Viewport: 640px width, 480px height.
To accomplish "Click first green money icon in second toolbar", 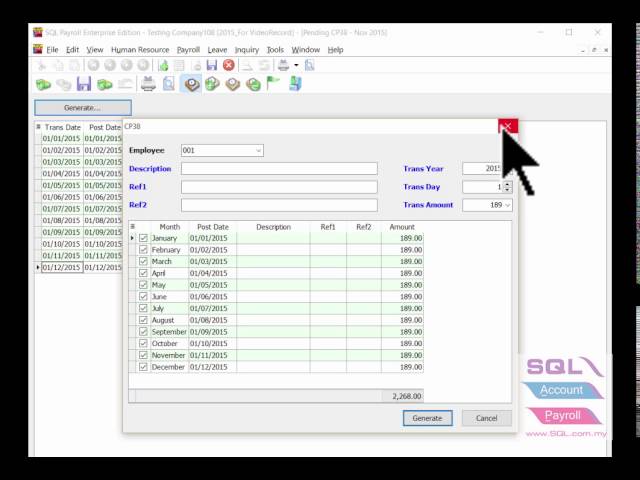I will tap(43, 84).
